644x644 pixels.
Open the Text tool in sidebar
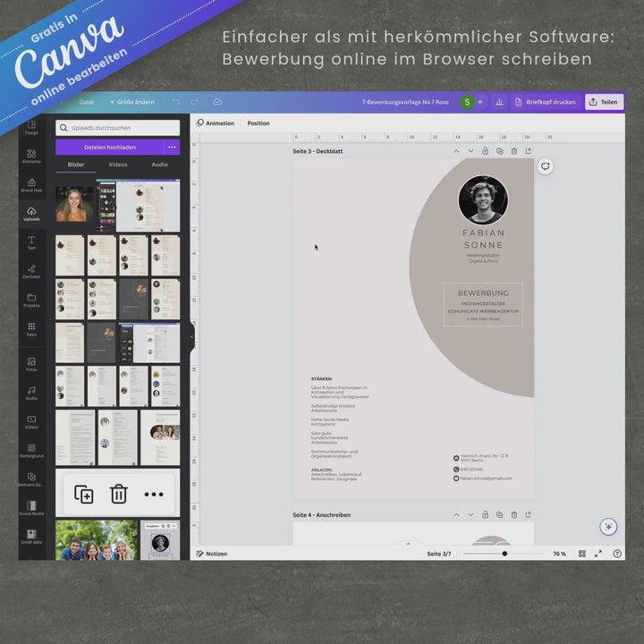31,242
